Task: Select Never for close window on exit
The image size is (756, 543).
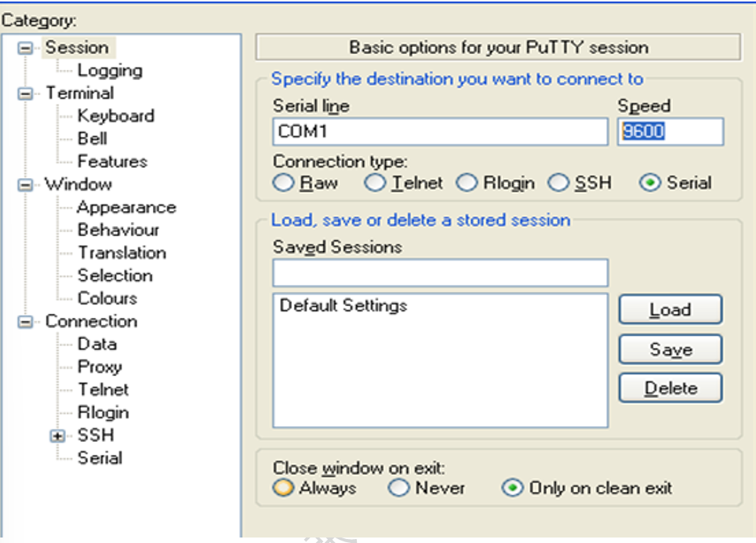Action: pos(398,487)
